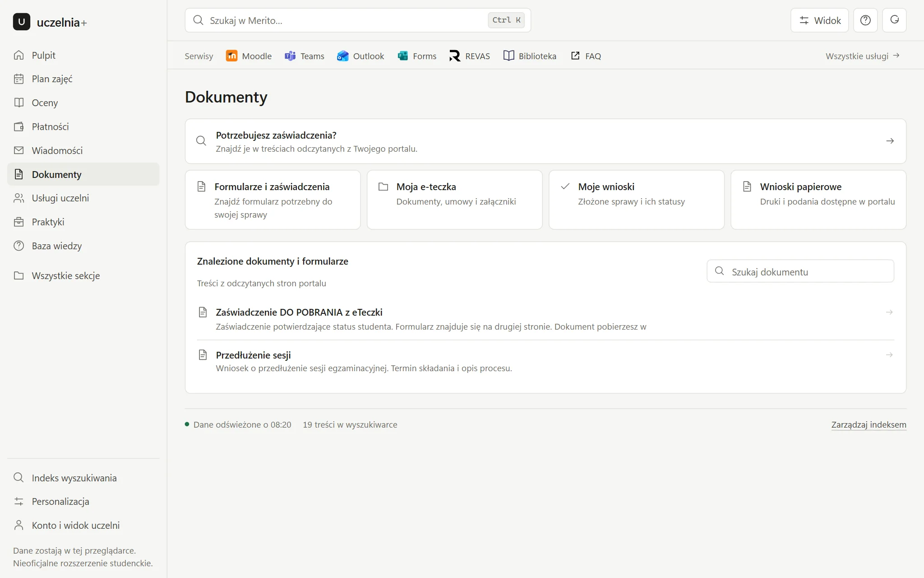Viewport: 924px width, 578px height.
Task: Click arrow of Zaświadczenie DO POBRANIA row
Action: click(889, 312)
